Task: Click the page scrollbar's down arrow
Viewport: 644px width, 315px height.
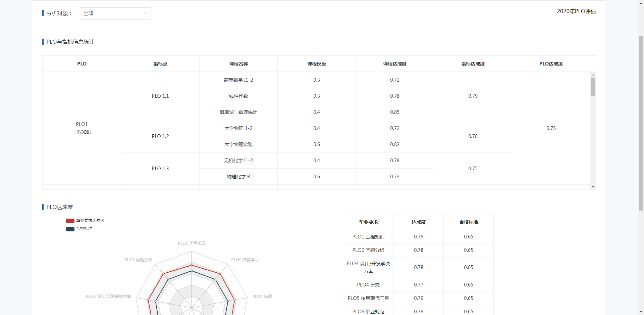Action: 641,312
